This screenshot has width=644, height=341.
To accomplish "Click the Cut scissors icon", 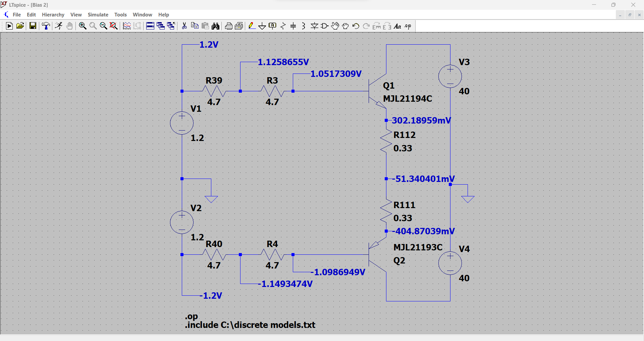I will [184, 26].
